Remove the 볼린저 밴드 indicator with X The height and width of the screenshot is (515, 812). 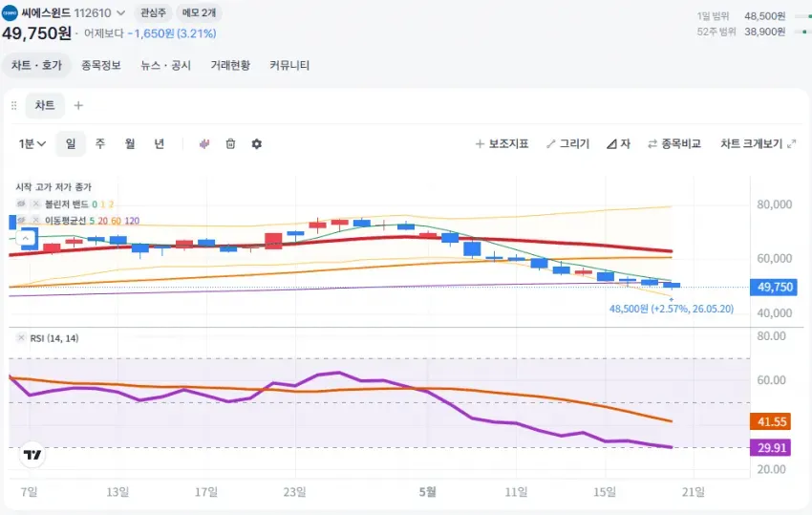(x=35, y=204)
